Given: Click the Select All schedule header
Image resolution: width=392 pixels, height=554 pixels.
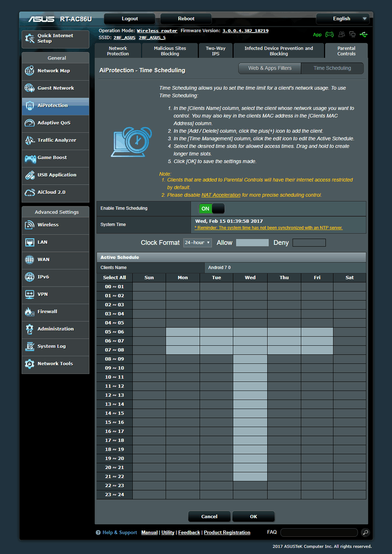Looking at the screenshot, I should point(114,278).
